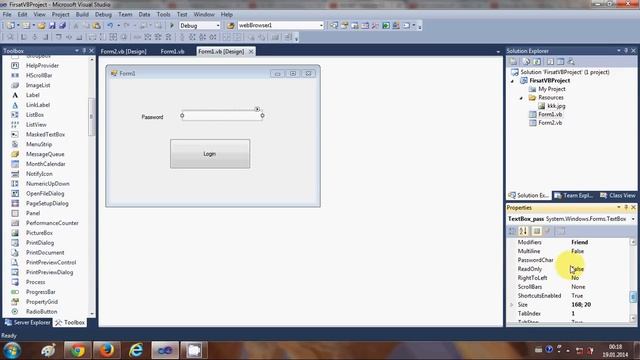Open Google Chrome from the taskbar
The image size is (640, 360).
[77, 350]
